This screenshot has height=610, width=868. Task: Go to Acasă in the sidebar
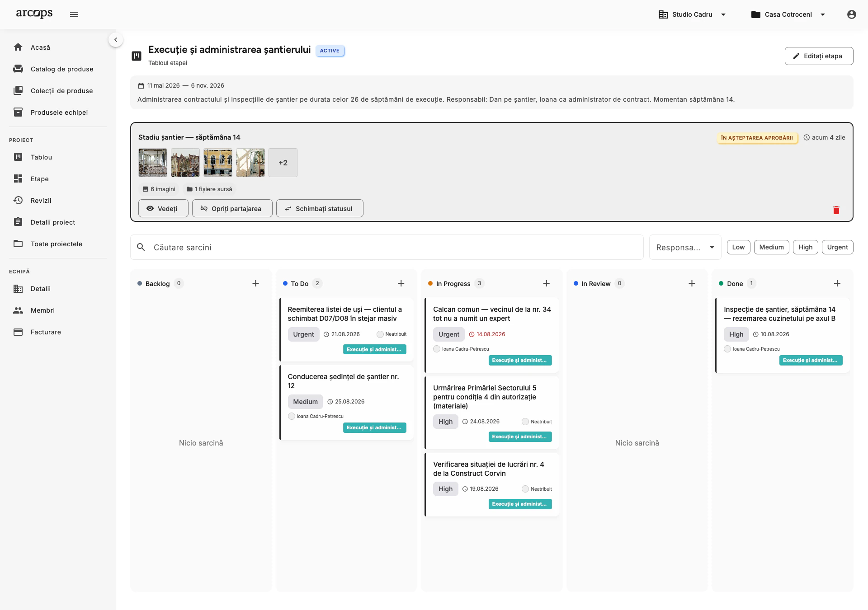click(x=58, y=47)
